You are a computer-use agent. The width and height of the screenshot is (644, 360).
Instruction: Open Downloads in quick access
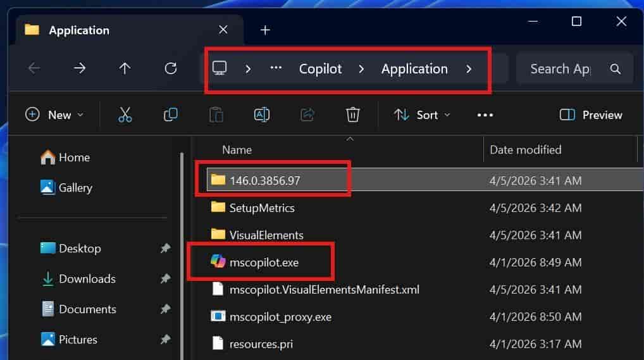pos(79,279)
